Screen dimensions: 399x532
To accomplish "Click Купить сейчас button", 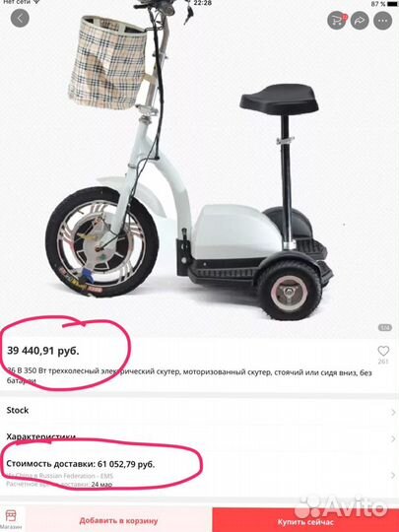I will click(305, 520).
